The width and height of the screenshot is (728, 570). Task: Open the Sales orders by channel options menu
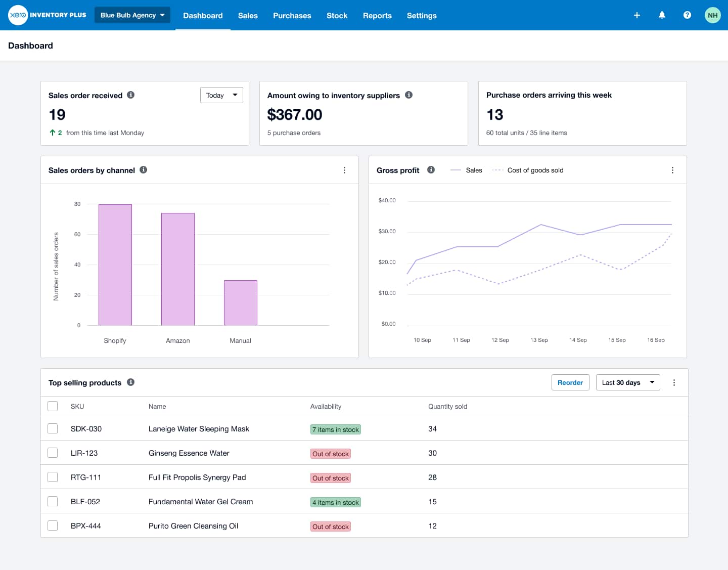(x=344, y=170)
